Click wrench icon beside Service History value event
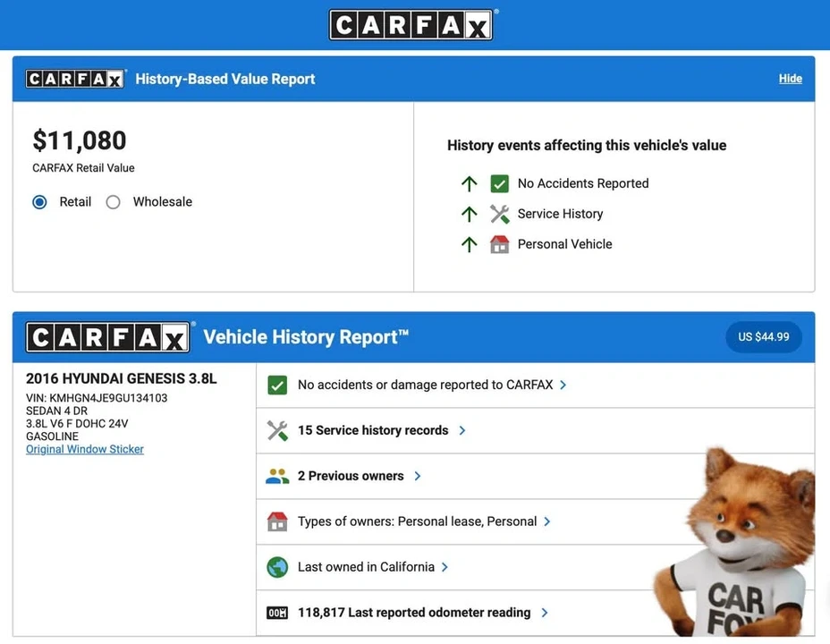This screenshot has width=830, height=644. click(x=499, y=214)
